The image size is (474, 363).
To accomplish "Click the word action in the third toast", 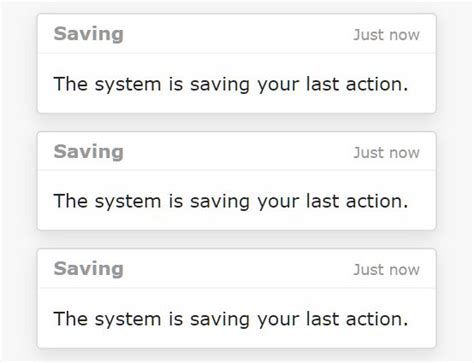I will [377, 319].
